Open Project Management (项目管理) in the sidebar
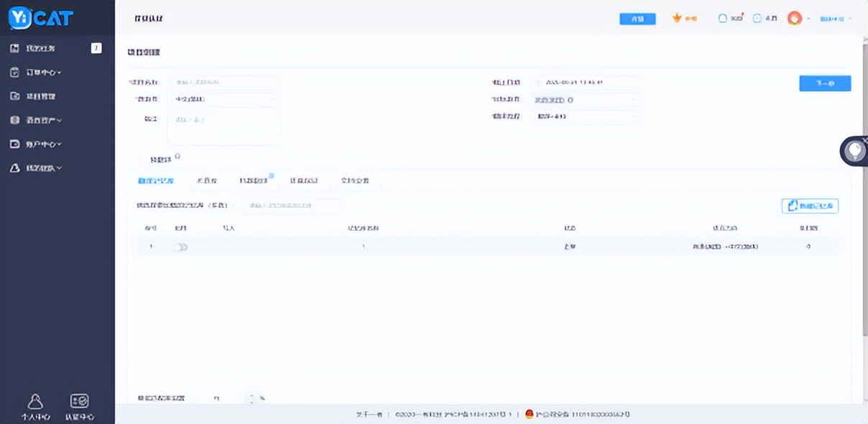This screenshot has width=868, height=424. [41, 96]
